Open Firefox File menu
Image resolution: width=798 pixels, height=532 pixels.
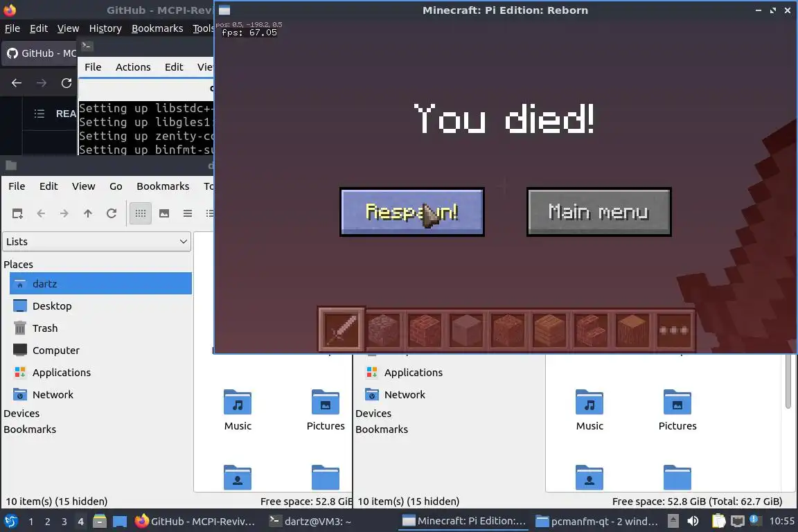point(12,28)
